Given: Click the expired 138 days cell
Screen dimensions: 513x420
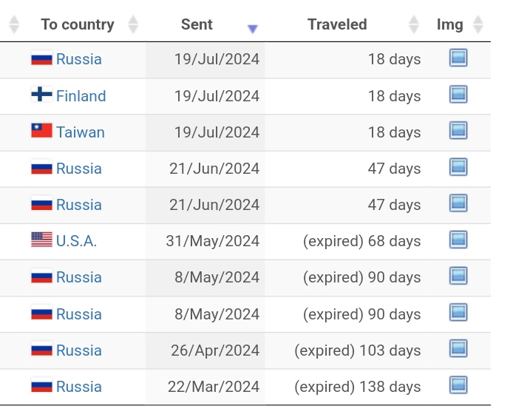Looking at the screenshot, I should [x=357, y=386].
